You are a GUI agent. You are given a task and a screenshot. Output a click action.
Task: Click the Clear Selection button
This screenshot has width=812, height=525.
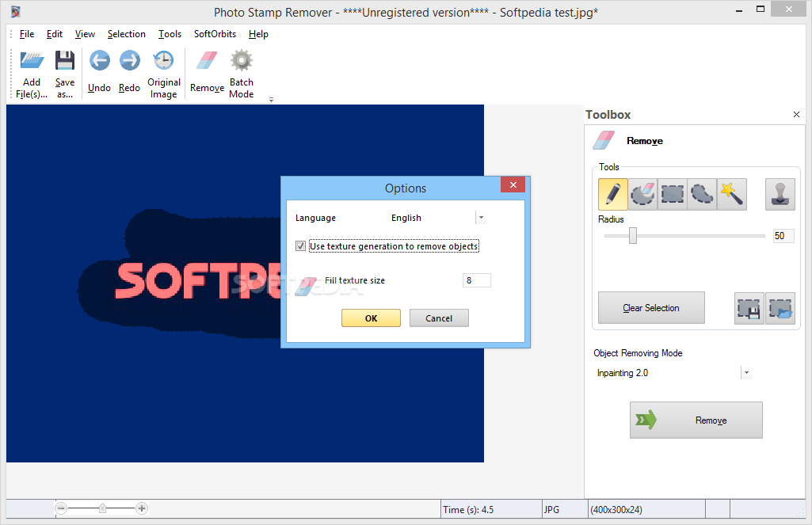[651, 308]
